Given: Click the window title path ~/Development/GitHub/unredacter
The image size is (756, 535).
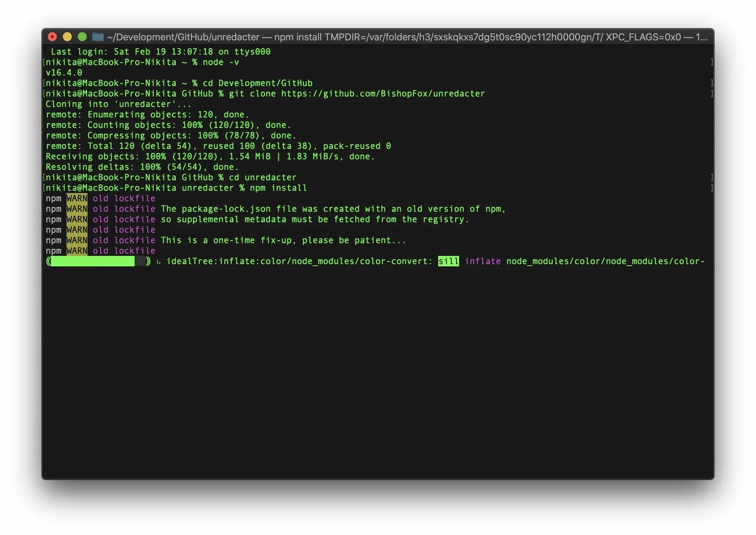Looking at the screenshot, I should click(x=183, y=37).
